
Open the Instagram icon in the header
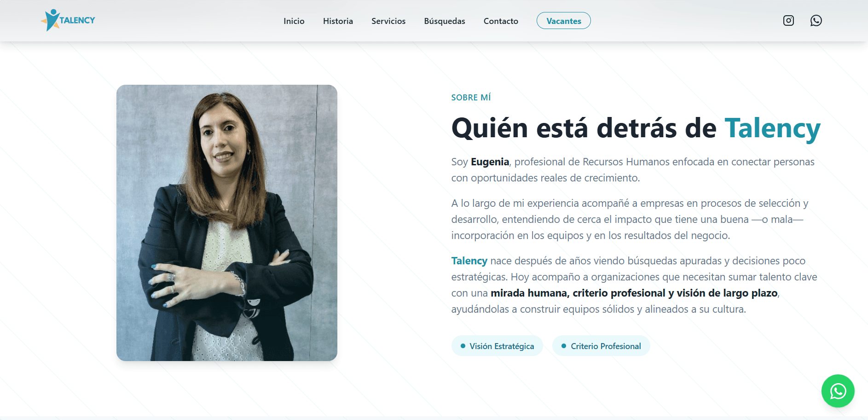tap(788, 20)
